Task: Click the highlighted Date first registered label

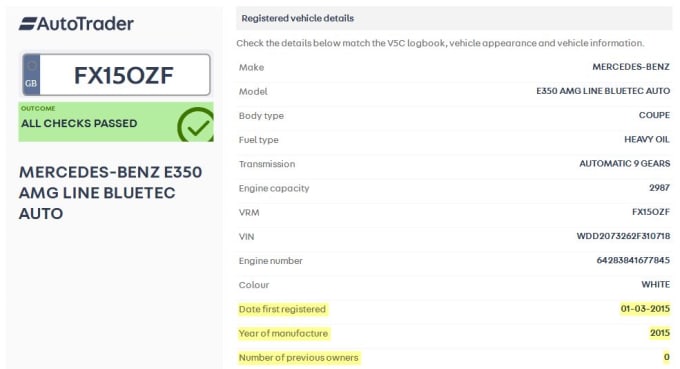Action: click(x=282, y=309)
